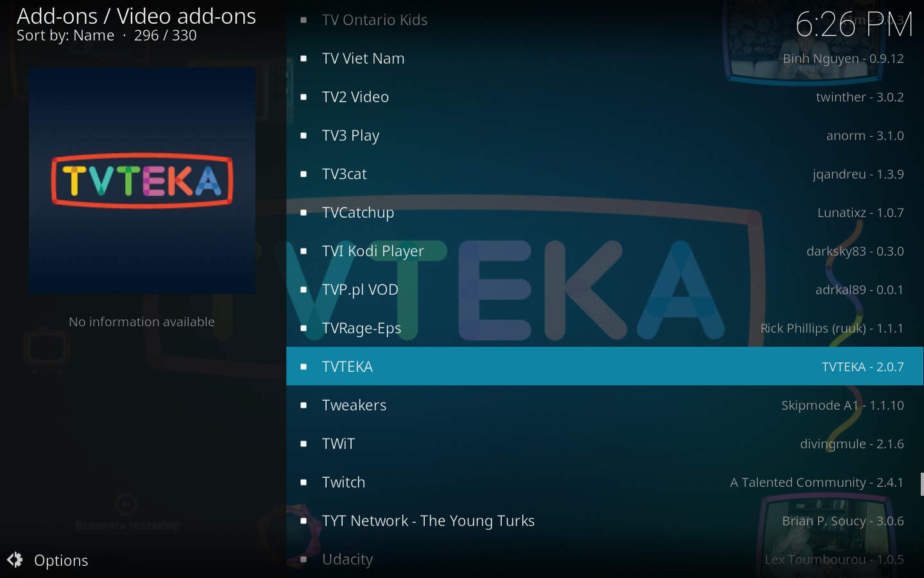Select TVP.pl VOD from the list
The width and height of the screenshot is (924, 578).
(604, 290)
